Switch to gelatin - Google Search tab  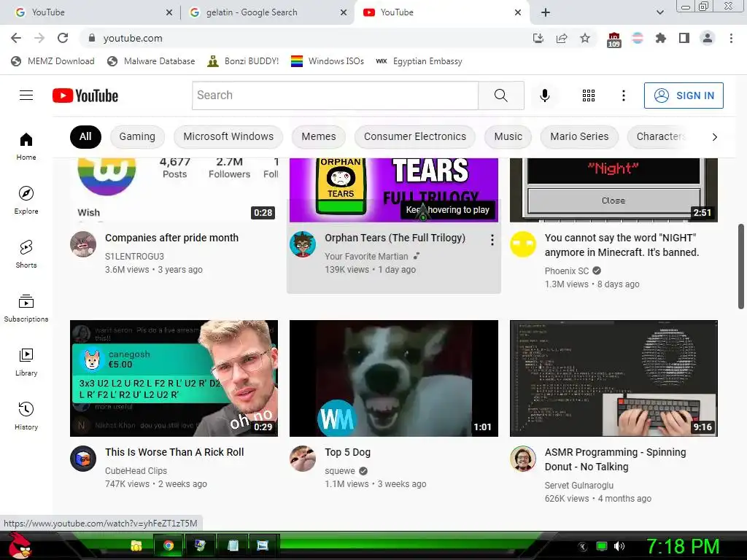267,12
